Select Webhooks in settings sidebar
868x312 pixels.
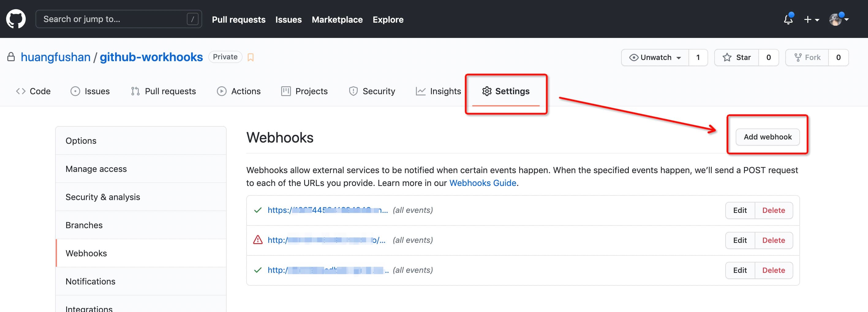(141, 253)
